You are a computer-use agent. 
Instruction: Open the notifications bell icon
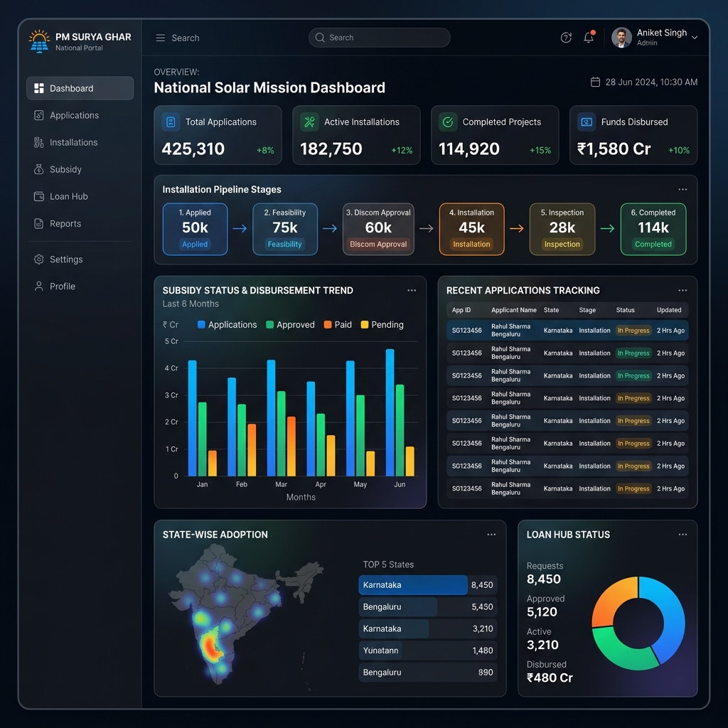[589, 37]
